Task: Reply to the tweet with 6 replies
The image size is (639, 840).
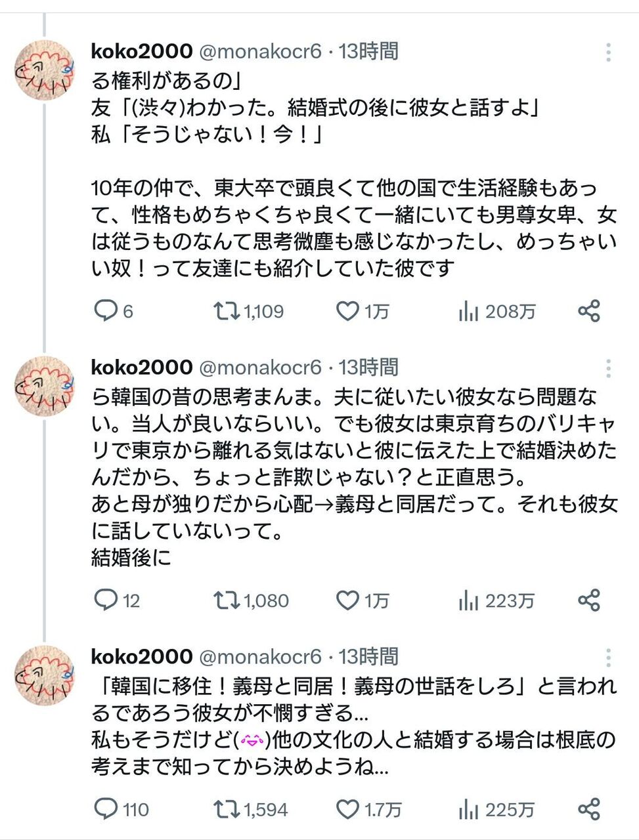Action: [105, 310]
